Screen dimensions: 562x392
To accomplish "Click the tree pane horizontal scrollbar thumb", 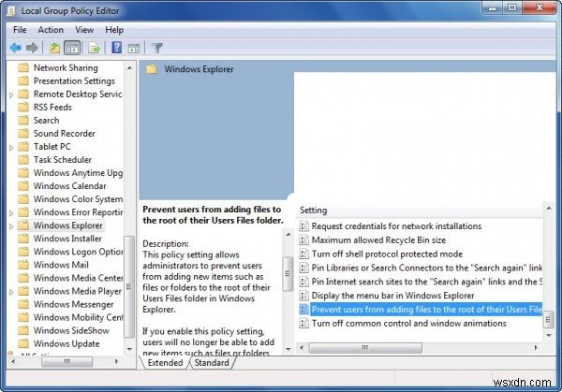I will click(x=67, y=362).
